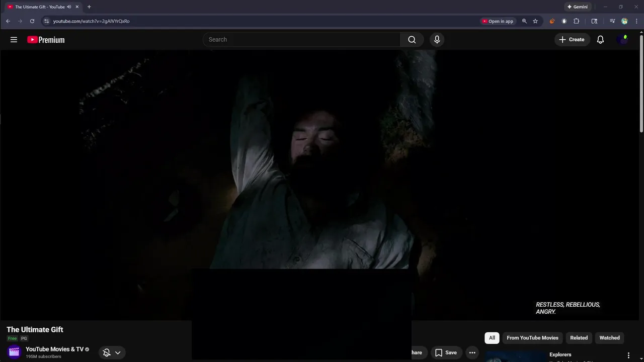Mute the tab using its speaker icon
This screenshot has height=362, width=644.
tap(69, 7)
